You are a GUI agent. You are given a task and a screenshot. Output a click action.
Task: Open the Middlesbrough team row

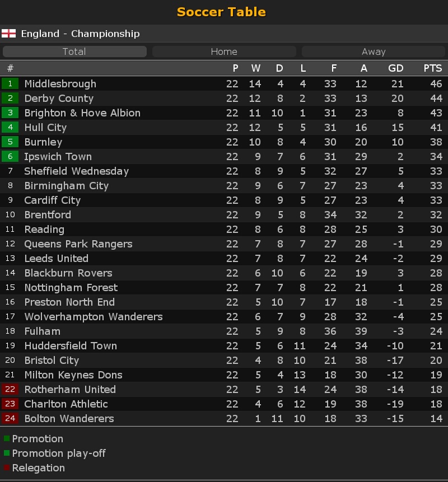(x=224, y=83)
